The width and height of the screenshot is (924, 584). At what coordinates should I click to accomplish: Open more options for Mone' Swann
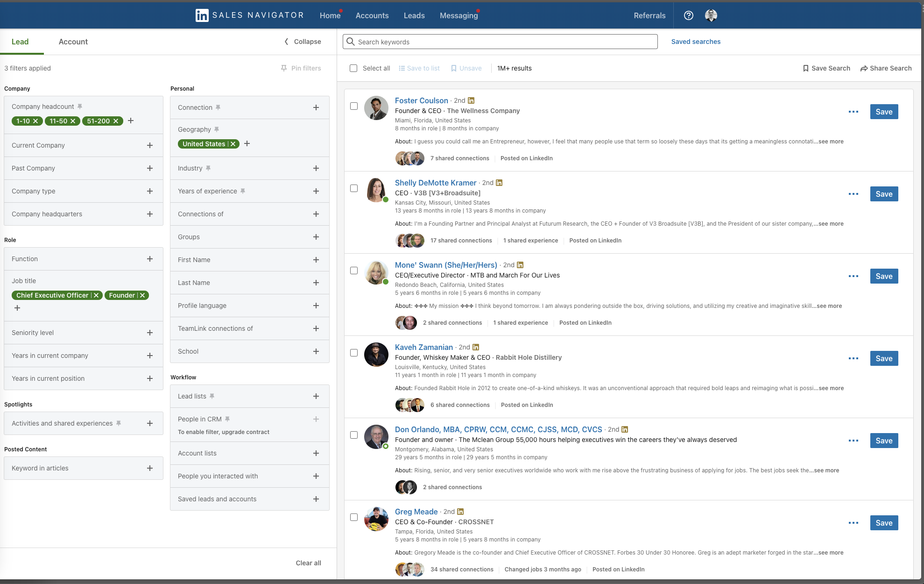point(853,276)
